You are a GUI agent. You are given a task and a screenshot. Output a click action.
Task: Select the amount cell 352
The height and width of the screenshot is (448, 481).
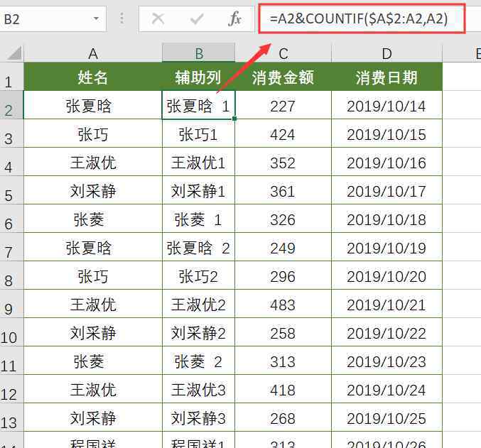(x=283, y=162)
